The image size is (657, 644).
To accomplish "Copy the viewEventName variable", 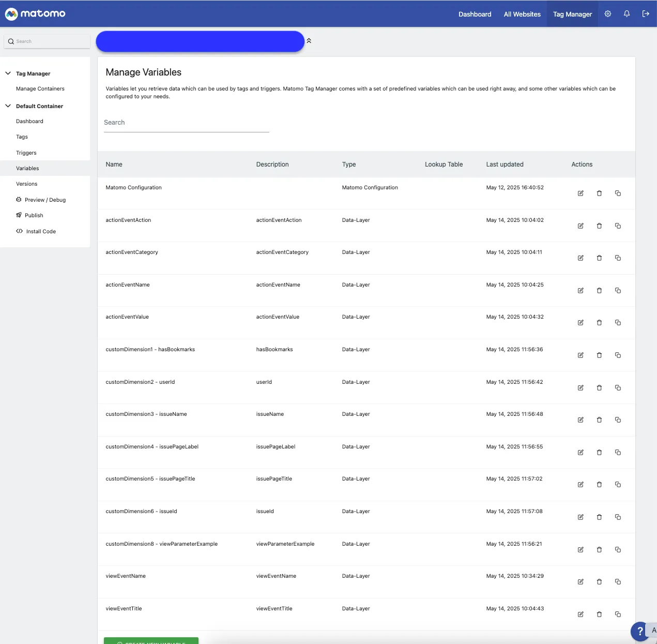I will point(618,582).
